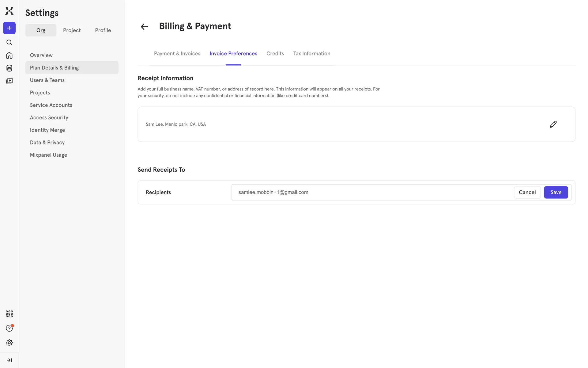Edit receipt information with pencil icon

pyautogui.click(x=553, y=124)
